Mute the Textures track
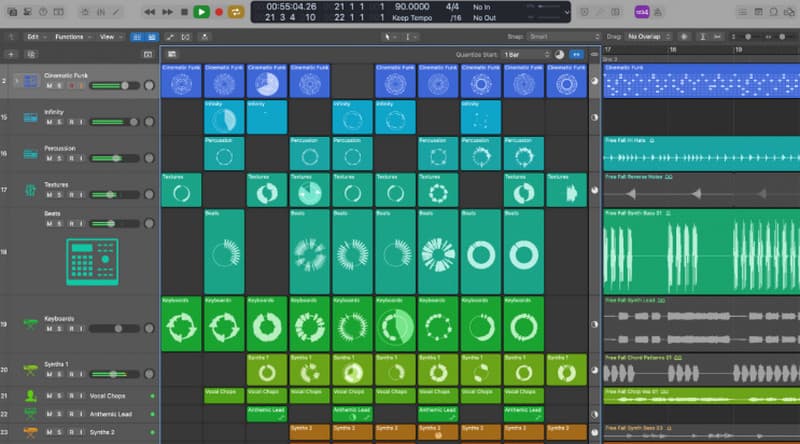 pyautogui.click(x=49, y=195)
